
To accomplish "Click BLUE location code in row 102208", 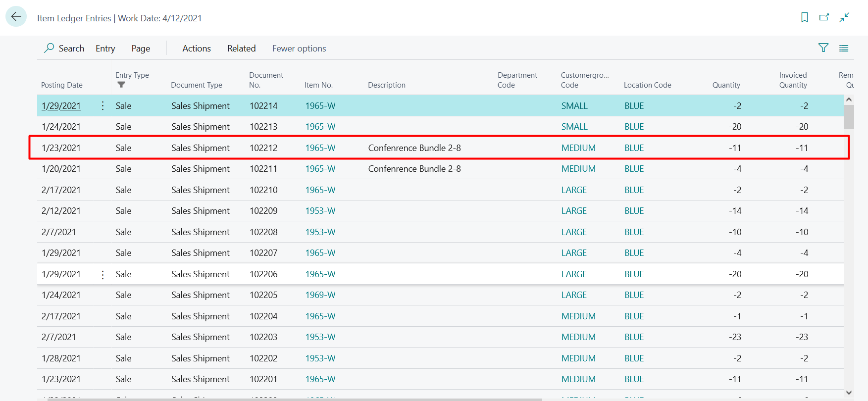I will [x=634, y=232].
